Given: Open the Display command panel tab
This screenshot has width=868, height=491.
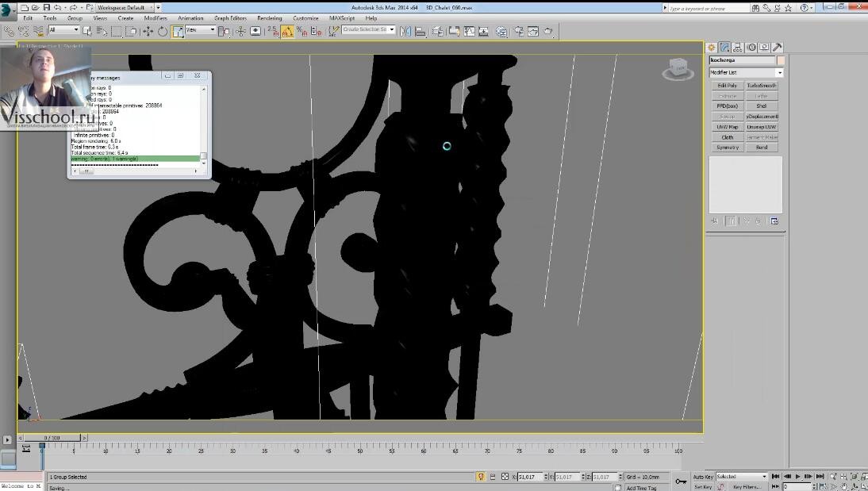Looking at the screenshot, I should pyautogui.click(x=765, y=48).
